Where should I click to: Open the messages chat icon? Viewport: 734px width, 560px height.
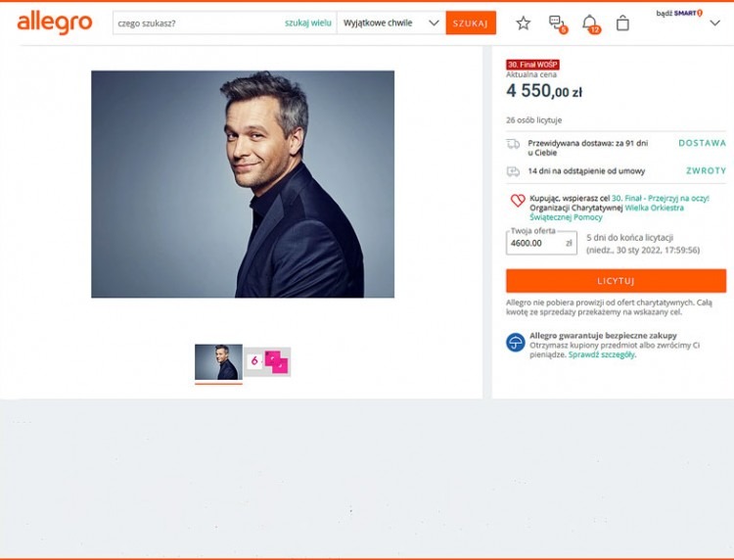pyautogui.click(x=557, y=23)
